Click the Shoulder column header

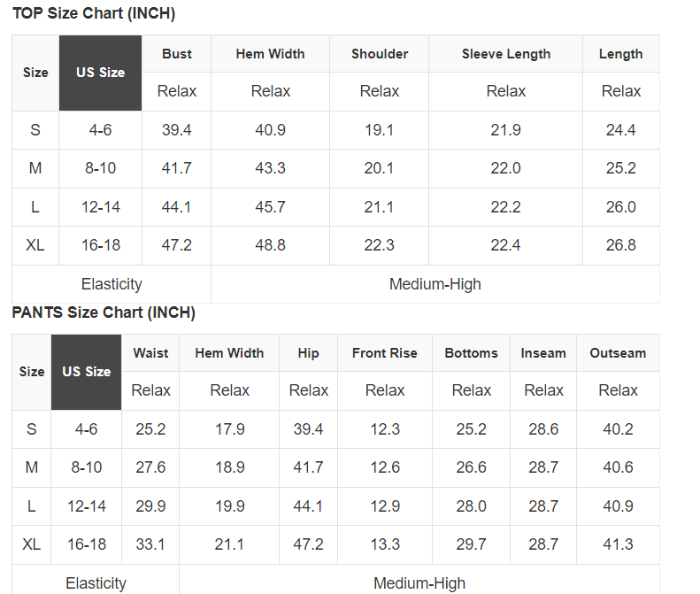[x=380, y=54]
